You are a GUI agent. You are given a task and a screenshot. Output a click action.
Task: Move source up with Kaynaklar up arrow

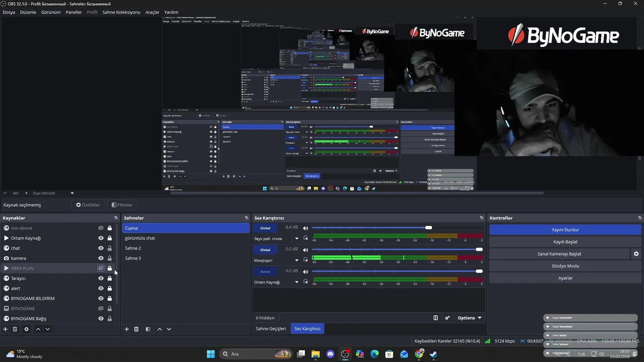point(38,329)
